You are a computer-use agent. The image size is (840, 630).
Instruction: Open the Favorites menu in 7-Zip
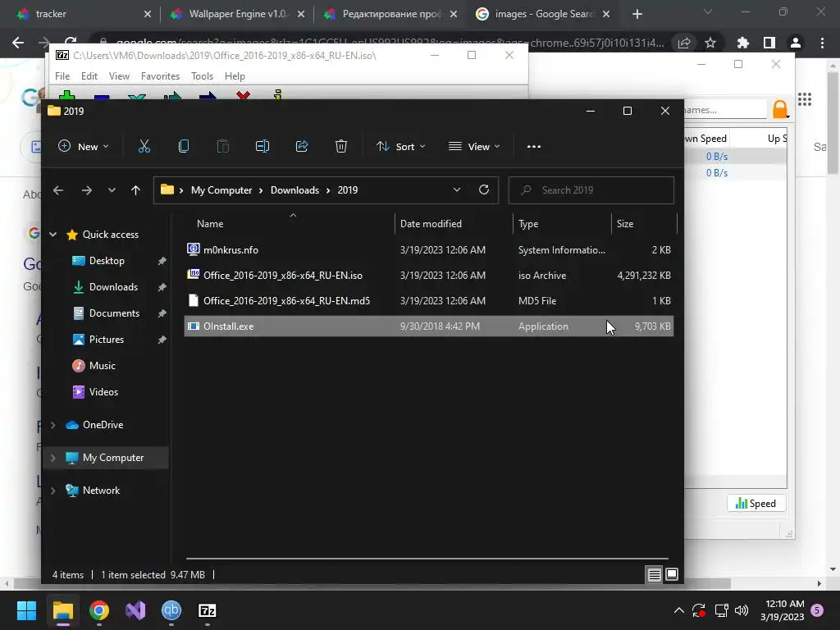pyautogui.click(x=160, y=76)
